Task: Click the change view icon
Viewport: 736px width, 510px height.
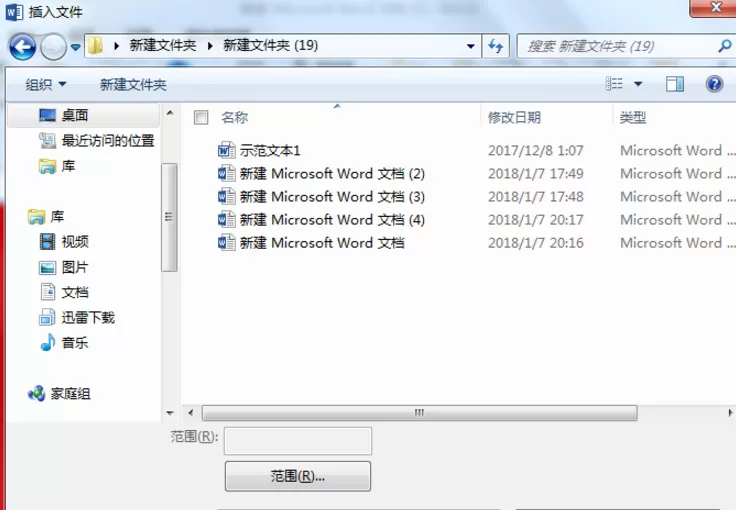Action: point(614,84)
